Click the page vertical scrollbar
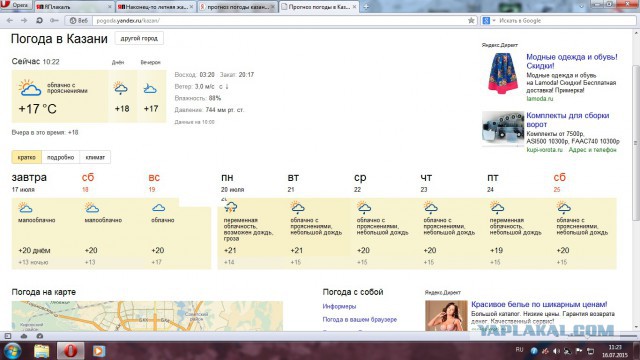Viewport: 640px width, 360px height. pyautogui.click(x=636, y=143)
